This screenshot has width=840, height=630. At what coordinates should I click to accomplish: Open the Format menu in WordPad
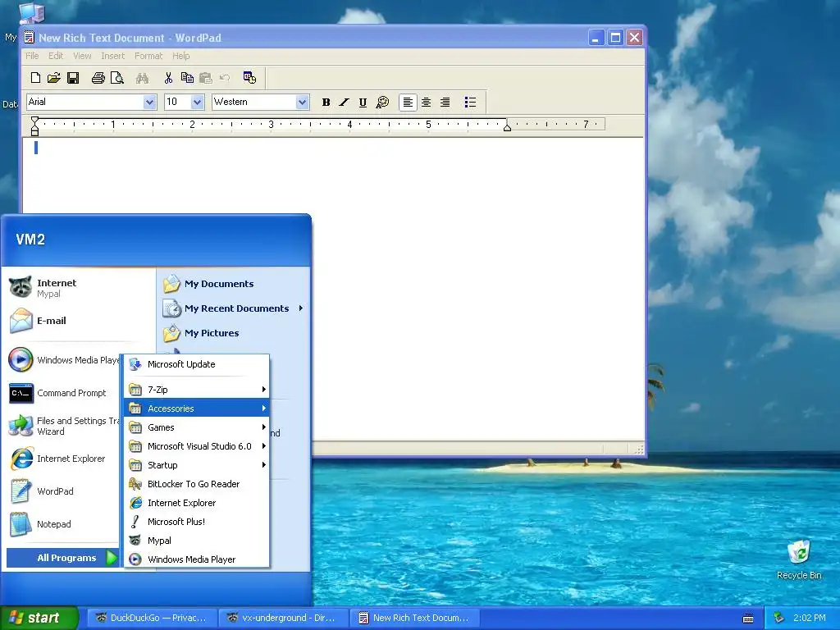(148, 56)
